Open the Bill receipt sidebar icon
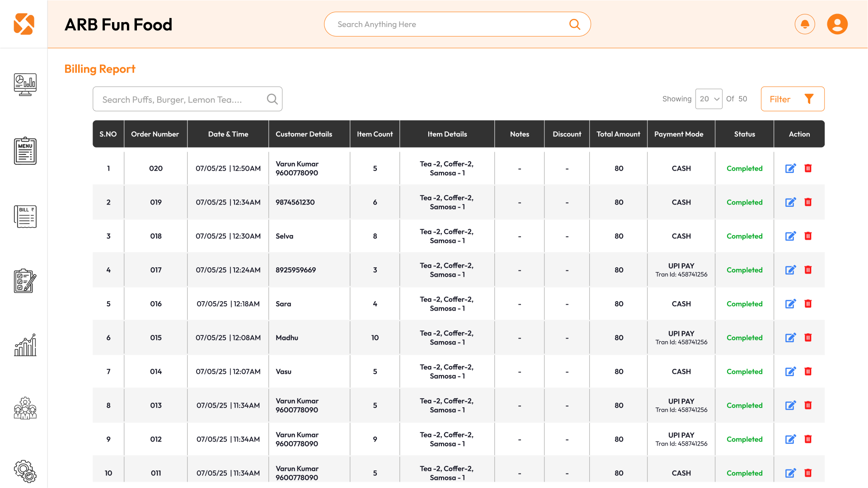 click(25, 217)
